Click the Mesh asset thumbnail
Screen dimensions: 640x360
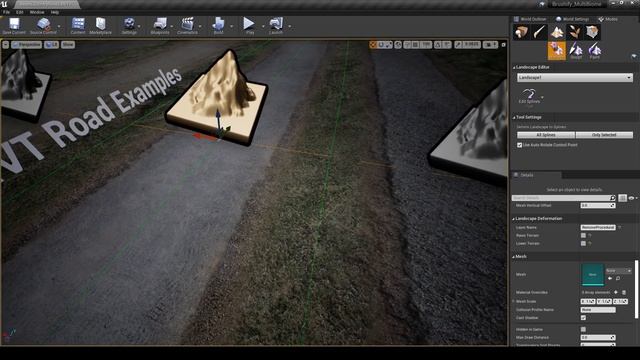[592, 274]
